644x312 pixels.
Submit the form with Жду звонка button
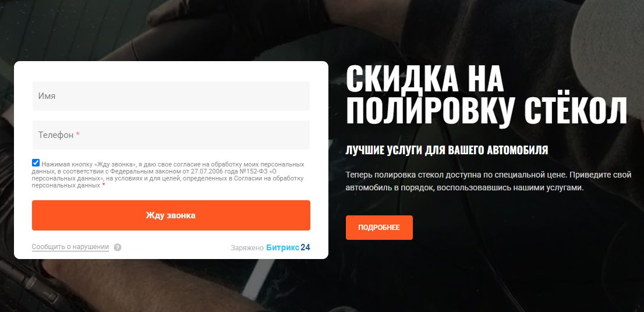click(x=171, y=215)
